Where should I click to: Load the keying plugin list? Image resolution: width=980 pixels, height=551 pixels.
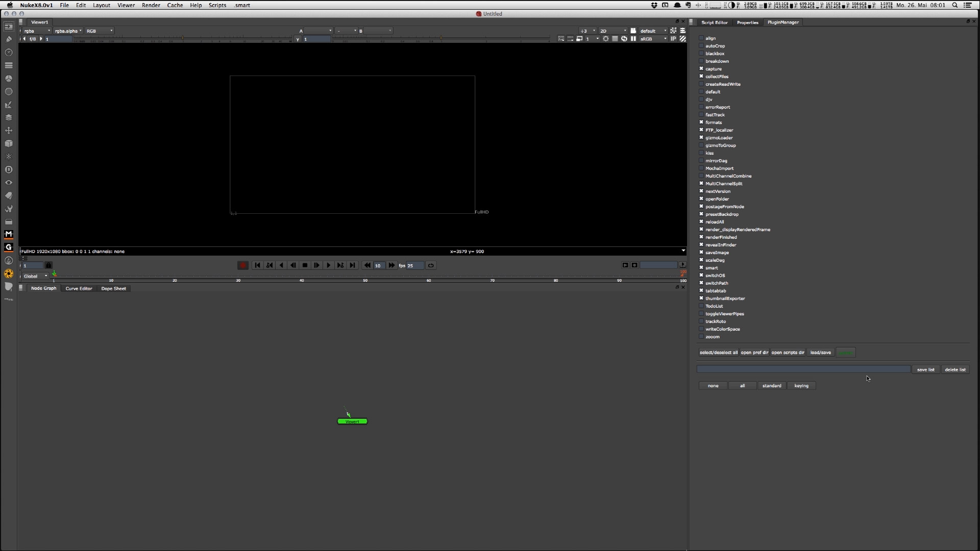[x=801, y=386]
